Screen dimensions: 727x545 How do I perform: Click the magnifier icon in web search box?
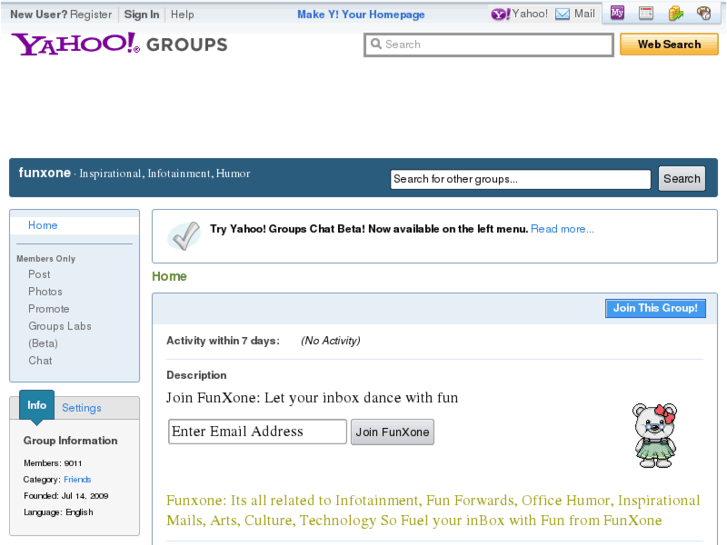(x=376, y=44)
